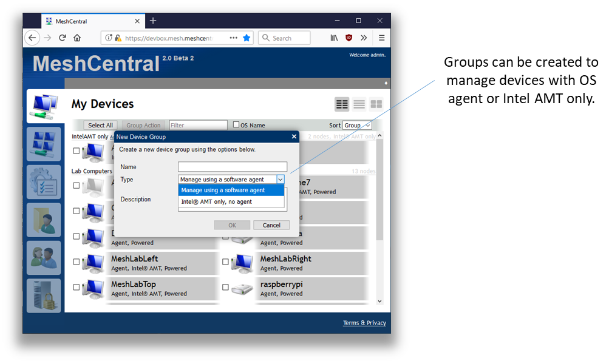Screen dimensions: 609x364
Task: Open the Sort by Group dropdown
Action: coord(357,126)
